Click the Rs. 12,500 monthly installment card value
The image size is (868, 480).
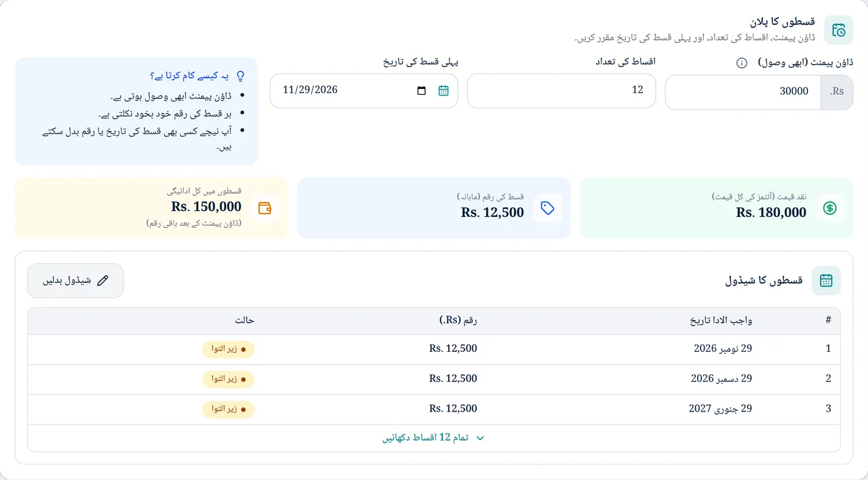click(492, 213)
